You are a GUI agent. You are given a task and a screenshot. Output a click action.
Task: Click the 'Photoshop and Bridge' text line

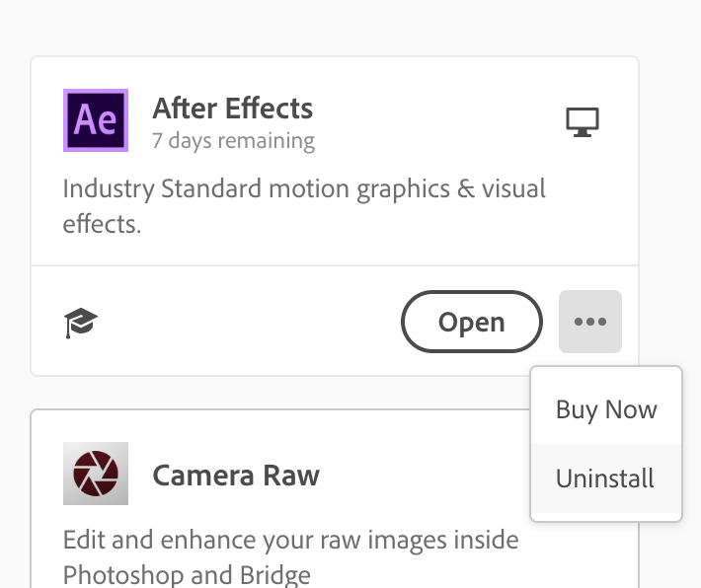tap(187, 574)
